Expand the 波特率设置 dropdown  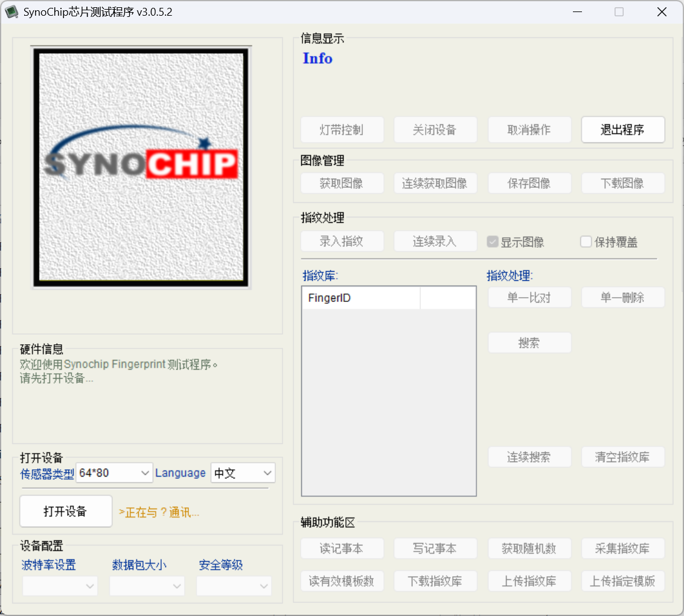tap(60, 586)
